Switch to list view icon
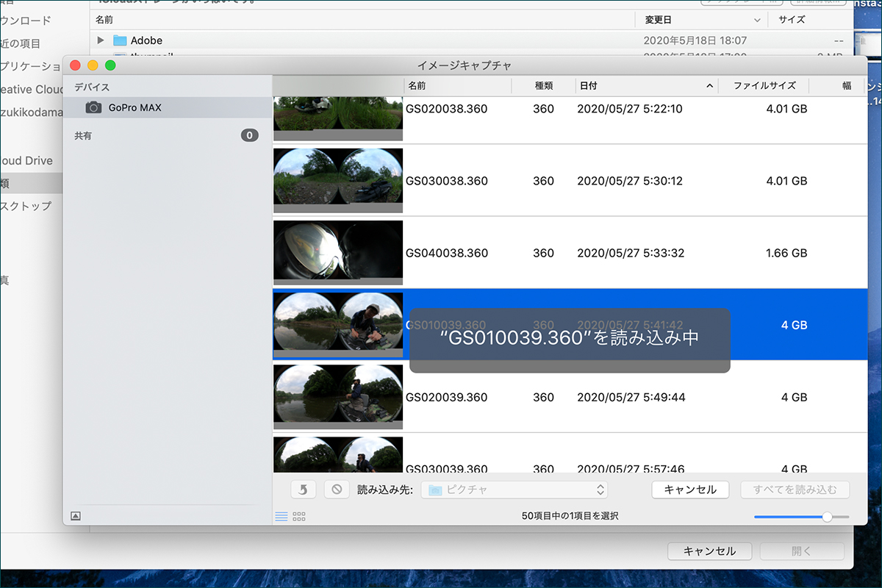The width and height of the screenshot is (882, 588). click(x=281, y=517)
